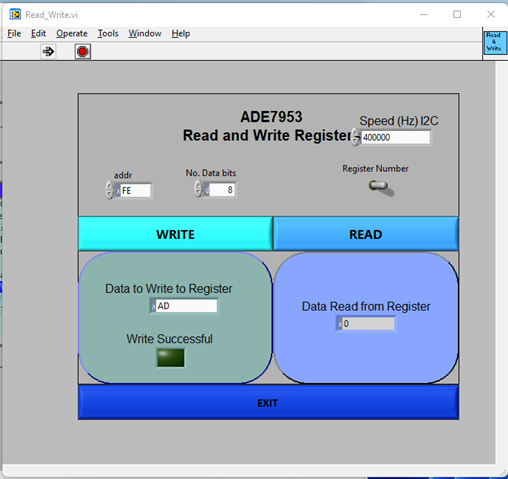Click the radix prefix of Data to Write
The height and width of the screenshot is (479, 508).
click(153, 306)
